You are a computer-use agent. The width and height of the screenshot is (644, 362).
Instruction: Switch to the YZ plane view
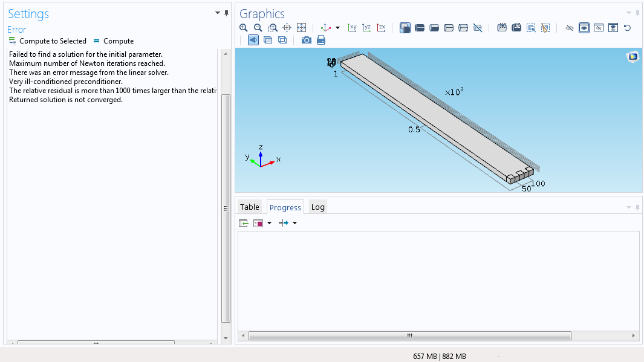[x=366, y=28]
